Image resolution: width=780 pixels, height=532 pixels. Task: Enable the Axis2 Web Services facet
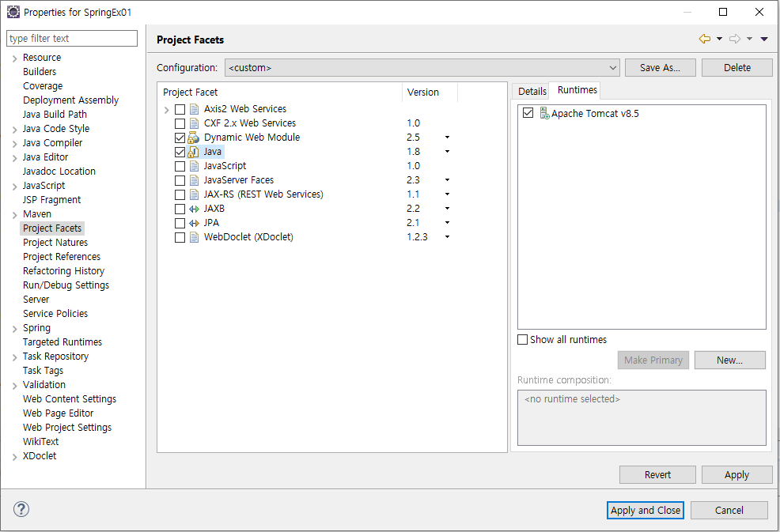point(180,109)
